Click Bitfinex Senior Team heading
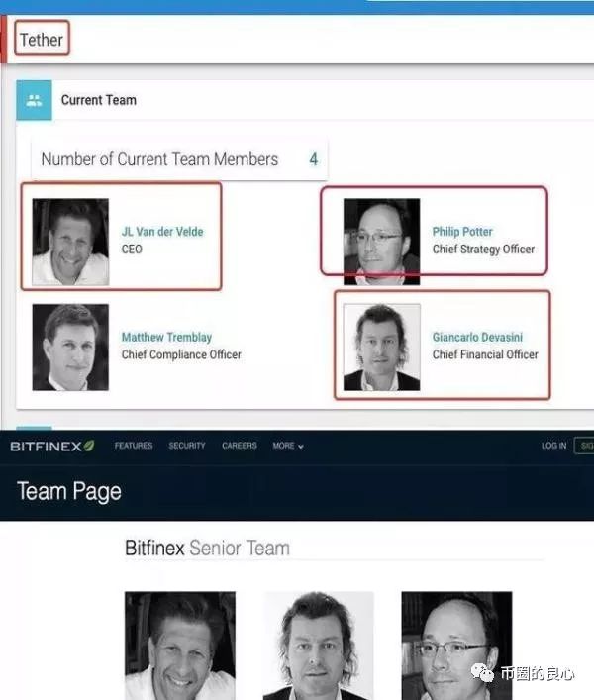Screen dimensions: 594x700 pyautogui.click(x=208, y=548)
